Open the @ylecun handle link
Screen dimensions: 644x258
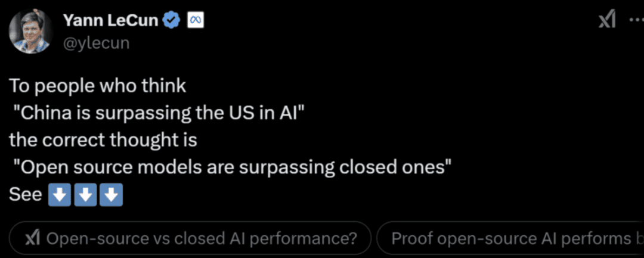(x=95, y=43)
